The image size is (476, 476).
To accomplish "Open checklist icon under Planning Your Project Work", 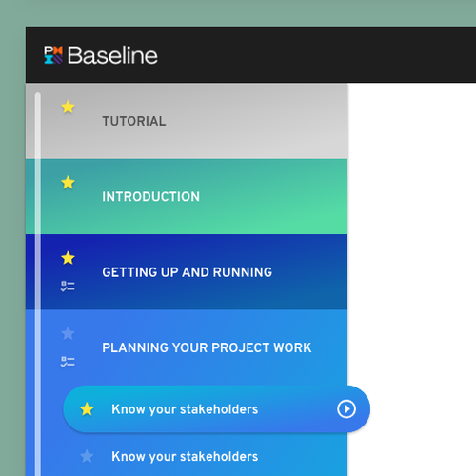I will click(68, 362).
